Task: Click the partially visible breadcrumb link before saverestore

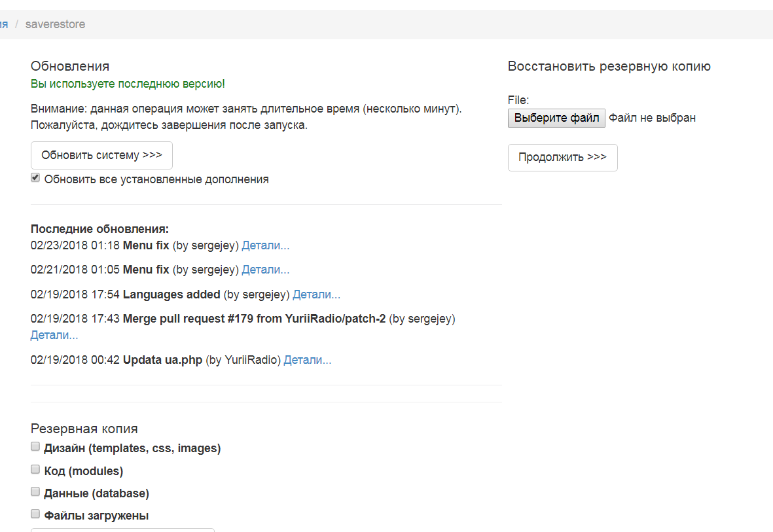Action: (3, 24)
